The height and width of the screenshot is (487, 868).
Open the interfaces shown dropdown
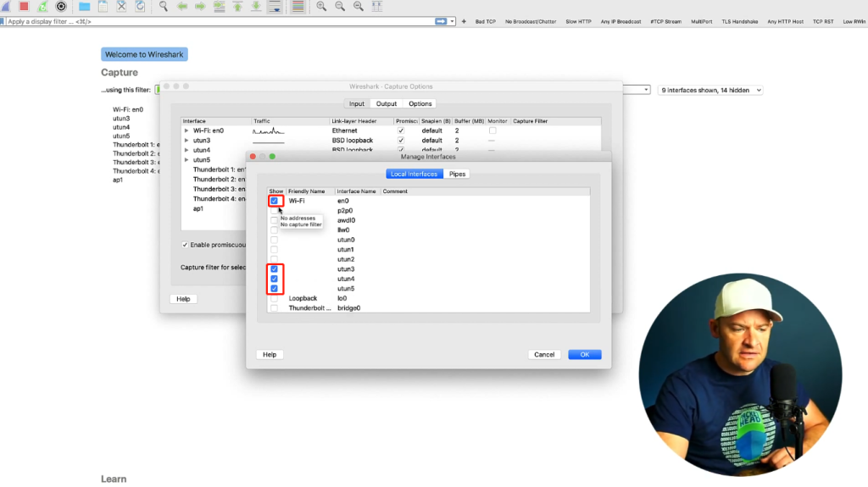(710, 91)
